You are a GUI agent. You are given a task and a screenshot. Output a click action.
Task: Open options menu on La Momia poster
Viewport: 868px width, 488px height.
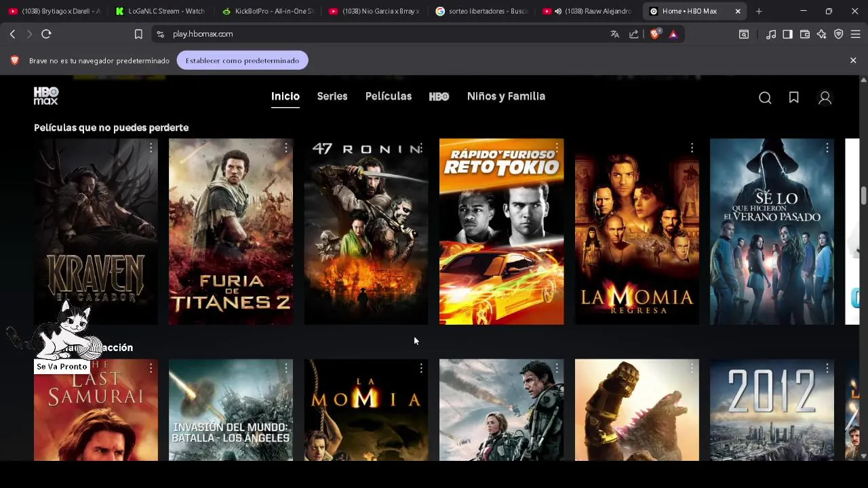point(421,368)
